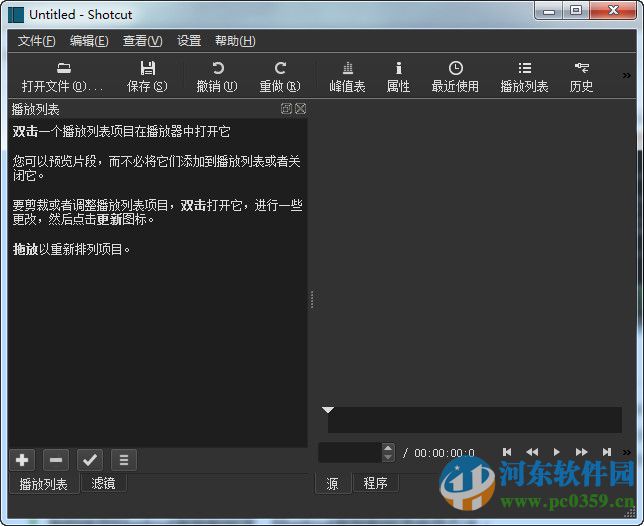
Task: Open the 查看(V) menu
Action: tap(143, 41)
